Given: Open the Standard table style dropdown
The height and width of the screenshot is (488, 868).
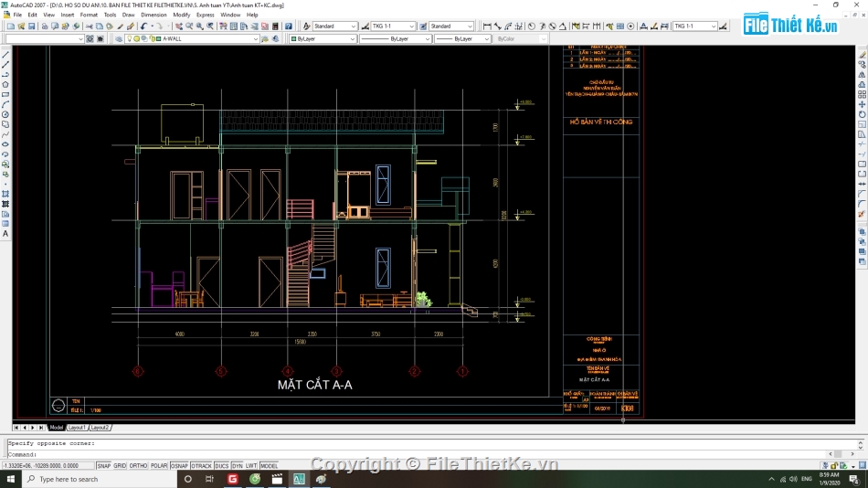Looking at the screenshot, I should coord(470,26).
